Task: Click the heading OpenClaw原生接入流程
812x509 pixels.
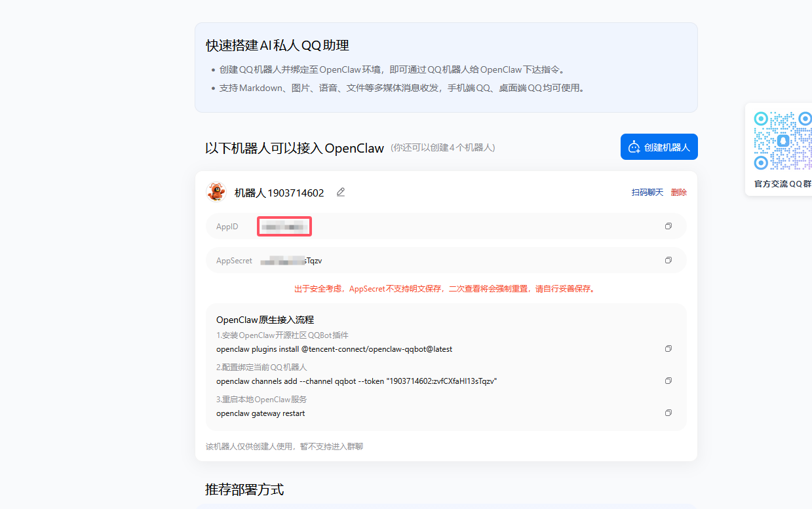Action: click(x=265, y=320)
